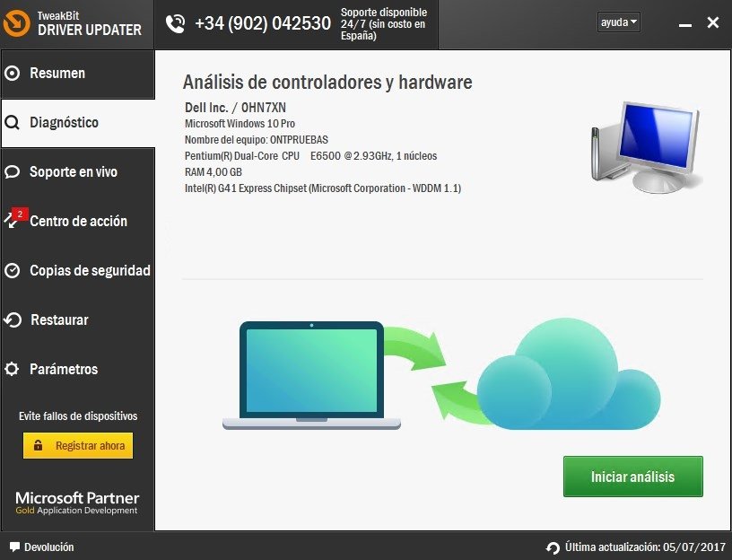The image size is (732, 560).
Task: Click the cloud illustration
Action: 569,374
